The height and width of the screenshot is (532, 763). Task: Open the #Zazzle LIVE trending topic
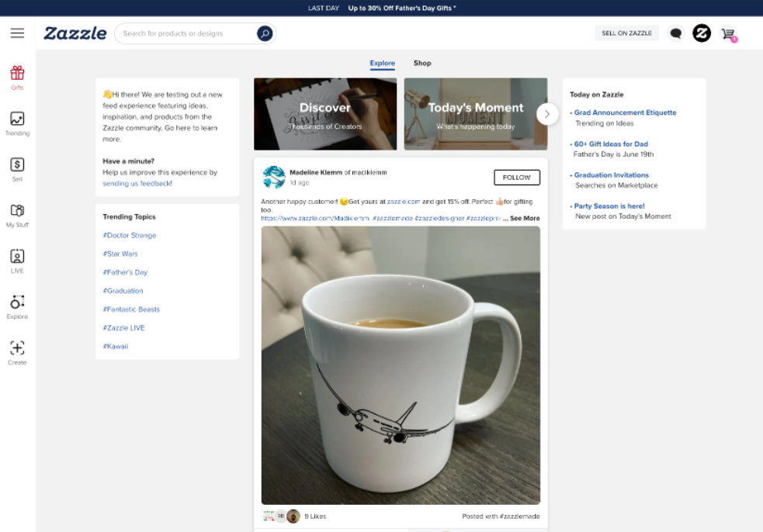(x=123, y=328)
